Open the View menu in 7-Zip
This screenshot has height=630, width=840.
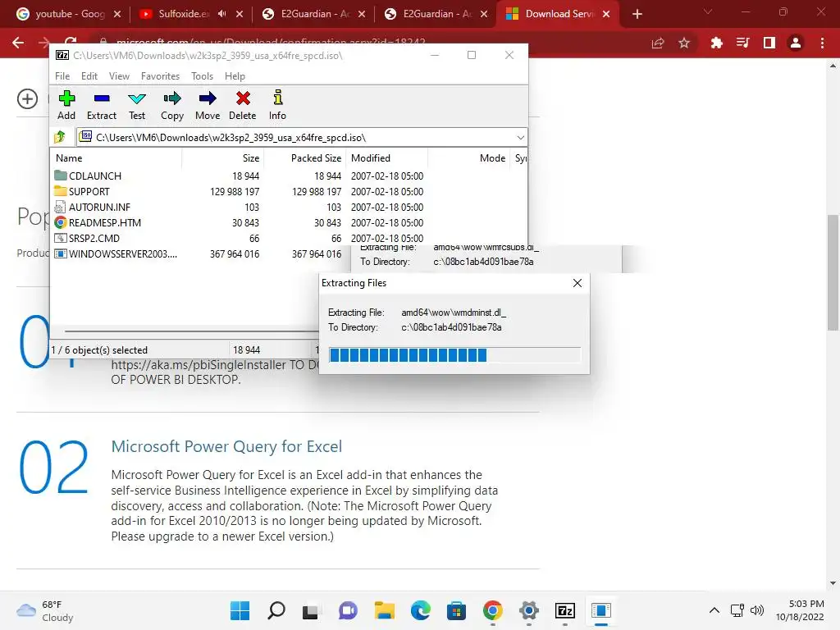[x=119, y=76]
